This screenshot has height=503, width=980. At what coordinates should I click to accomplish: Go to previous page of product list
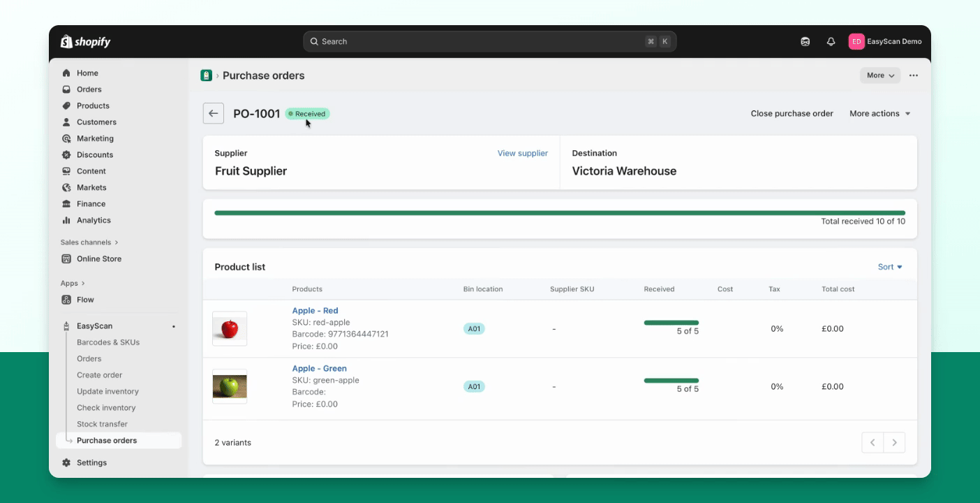pyautogui.click(x=873, y=442)
